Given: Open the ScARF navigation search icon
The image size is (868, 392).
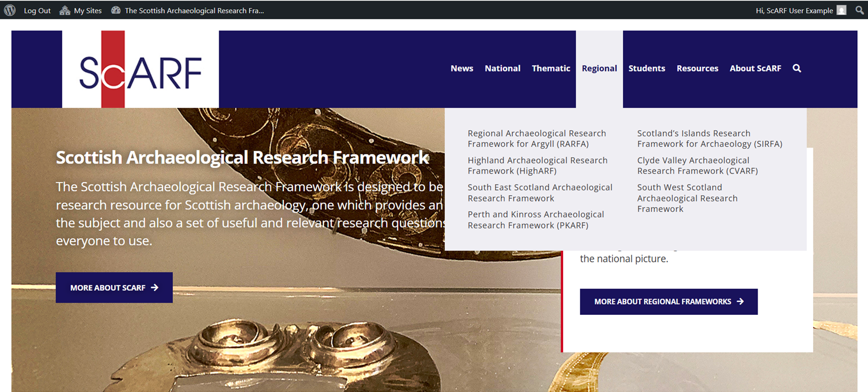Looking at the screenshot, I should point(797,68).
